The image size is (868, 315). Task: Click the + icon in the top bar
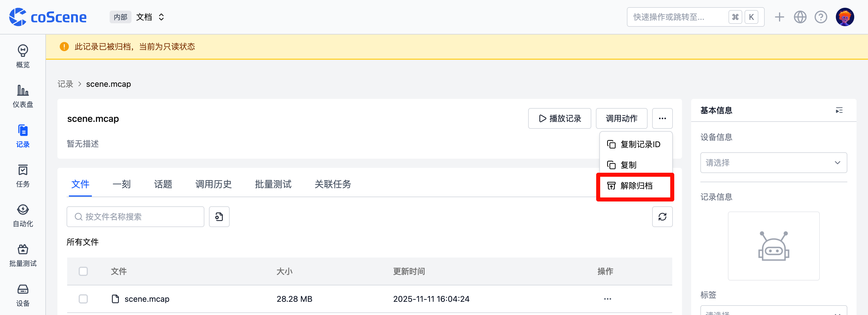[779, 16]
